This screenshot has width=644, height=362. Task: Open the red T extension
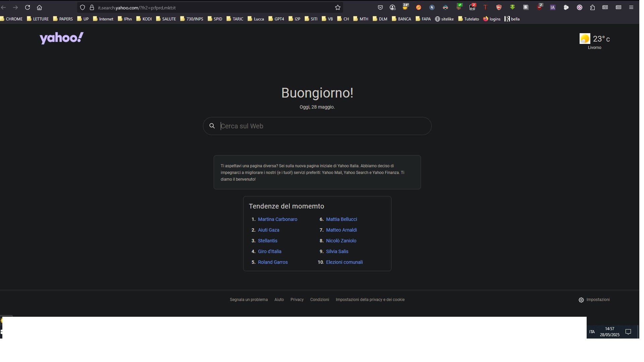click(485, 7)
